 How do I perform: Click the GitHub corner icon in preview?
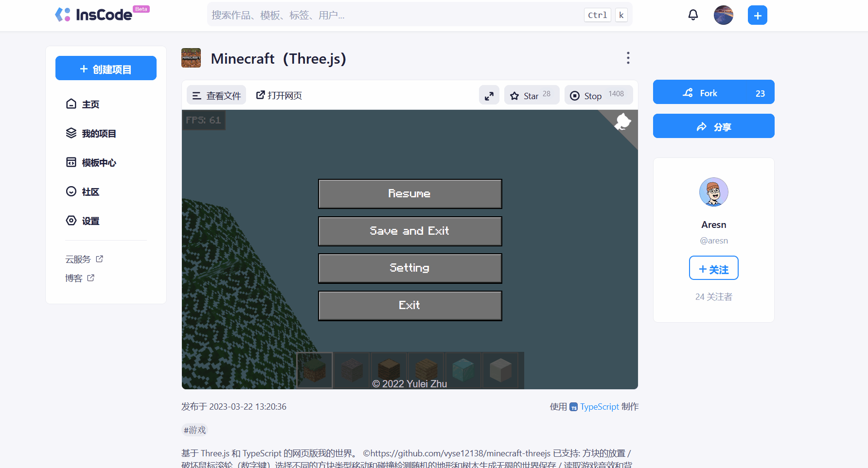(x=623, y=121)
